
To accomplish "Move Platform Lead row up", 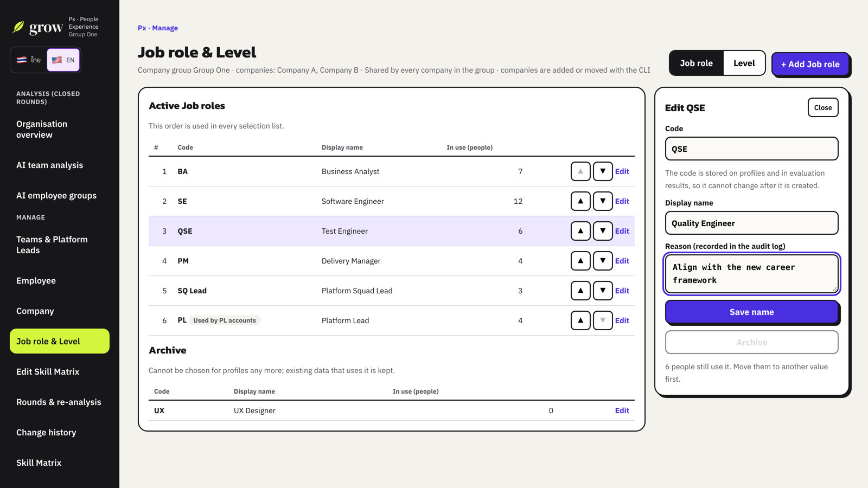I will click(580, 320).
